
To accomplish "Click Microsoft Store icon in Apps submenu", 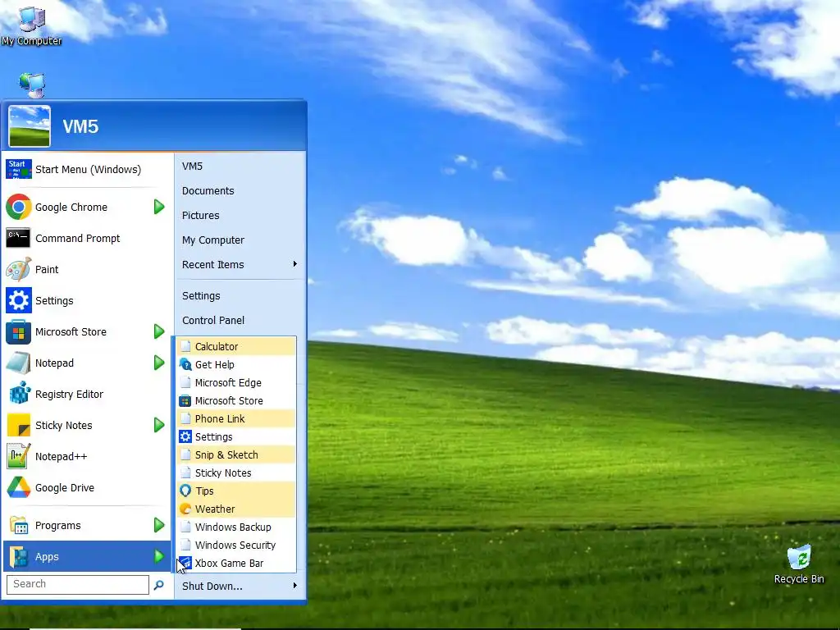I will [x=185, y=400].
